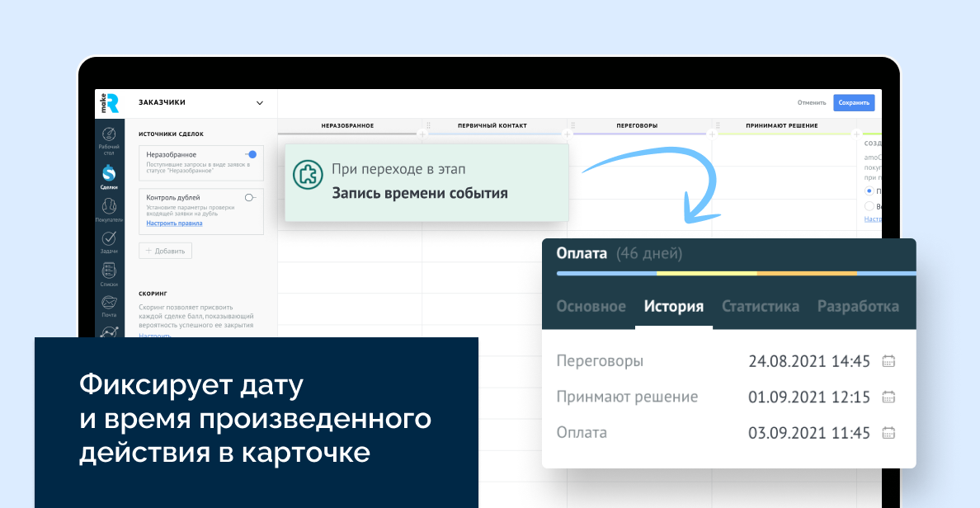
Task: Switch to the История tab
Action: pos(674,306)
